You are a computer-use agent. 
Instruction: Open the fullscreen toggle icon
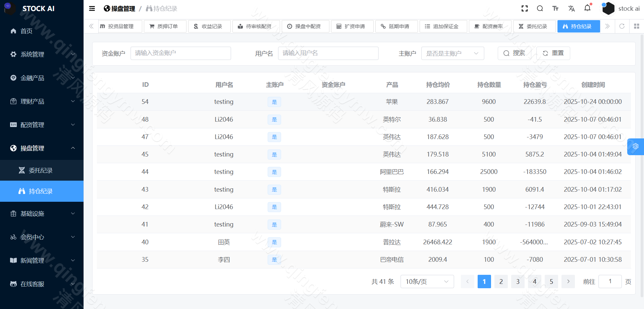(524, 8)
